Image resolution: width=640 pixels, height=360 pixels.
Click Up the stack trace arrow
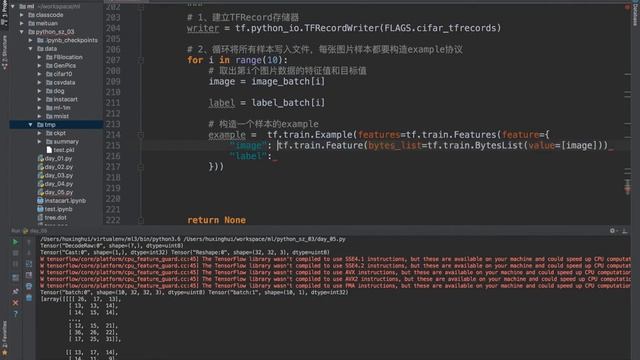(29, 242)
